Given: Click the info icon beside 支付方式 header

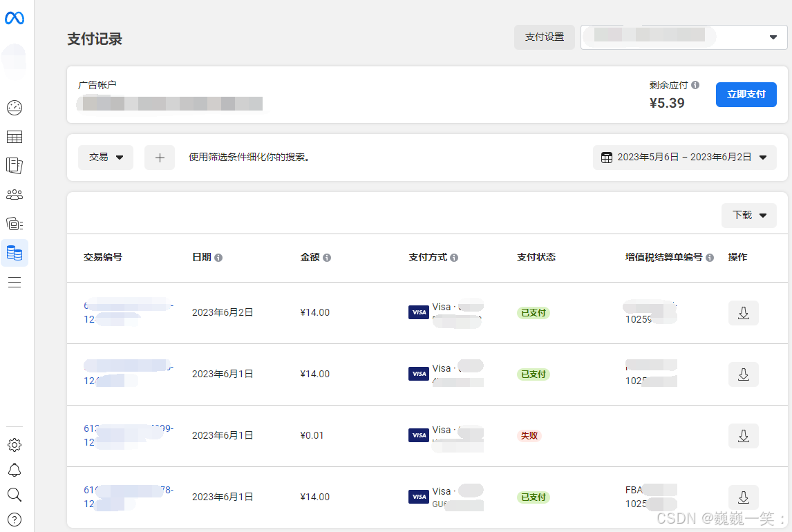Looking at the screenshot, I should (454, 258).
